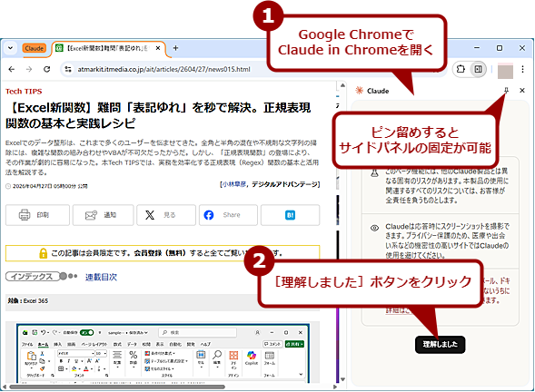535x392 pixels.
Task: Open Chrome three-dot menu
Action: [522, 69]
